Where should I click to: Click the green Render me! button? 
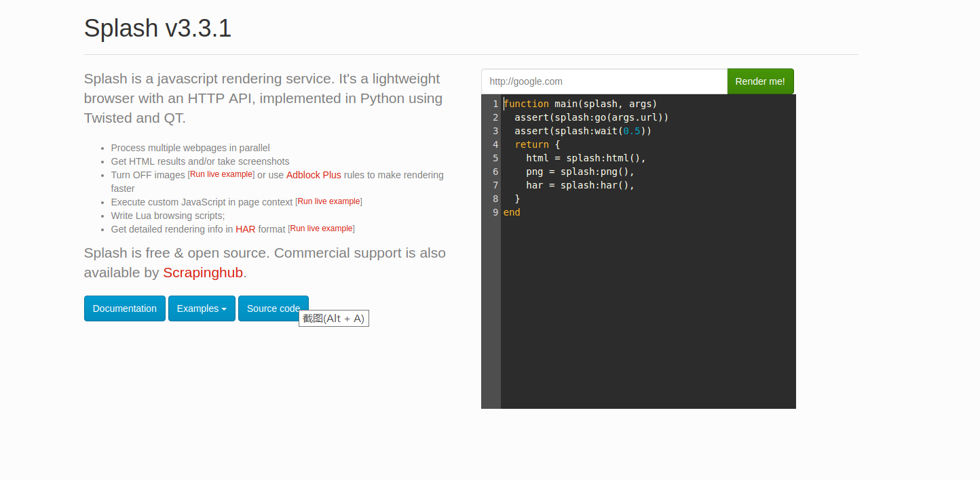coord(760,81)
